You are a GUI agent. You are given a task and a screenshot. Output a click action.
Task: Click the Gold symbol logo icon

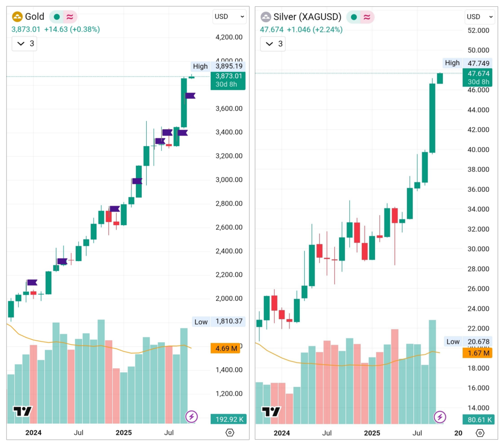coord(17,17)
